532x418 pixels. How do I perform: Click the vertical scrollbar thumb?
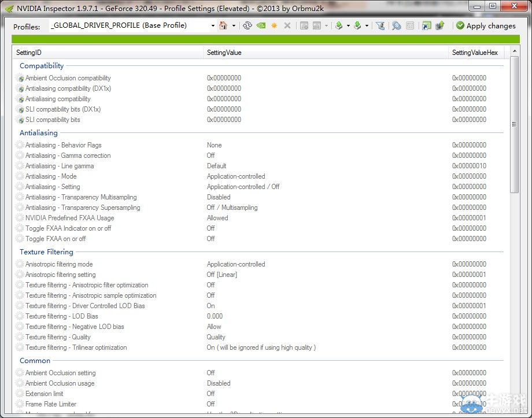[x=514, y=124]
